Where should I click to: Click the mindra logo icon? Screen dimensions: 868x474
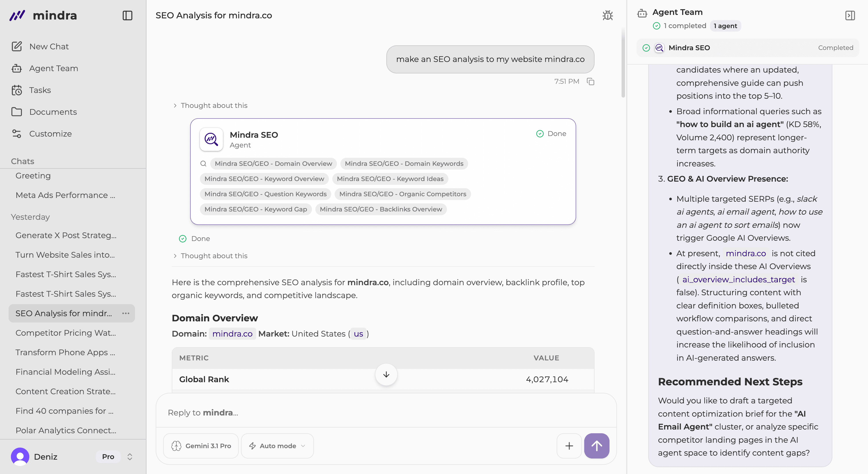pos(17,15)
